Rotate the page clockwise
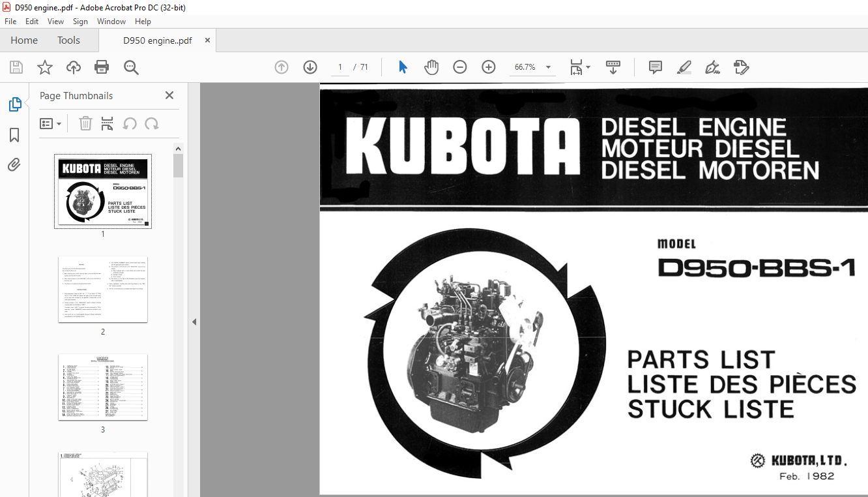This screenshot has width=868, height=497. (x=152, y=123)
